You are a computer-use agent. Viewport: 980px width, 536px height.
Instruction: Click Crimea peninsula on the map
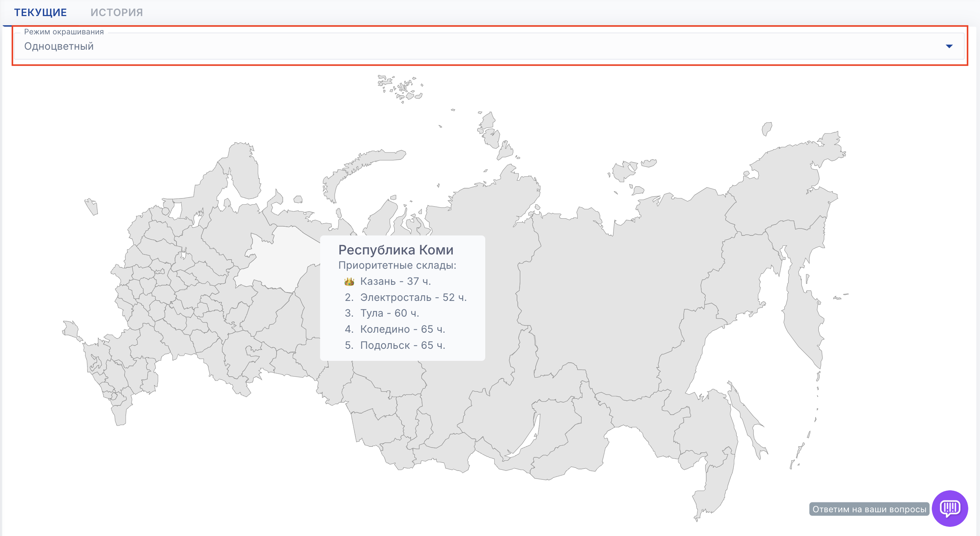pyautogui.click(x=71, y=331)
